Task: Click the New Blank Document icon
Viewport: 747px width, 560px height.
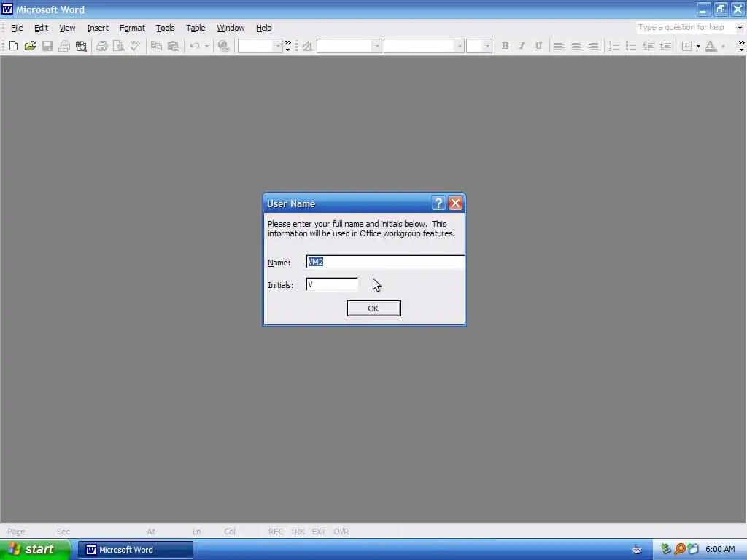Action: click(x=13, y=46)
